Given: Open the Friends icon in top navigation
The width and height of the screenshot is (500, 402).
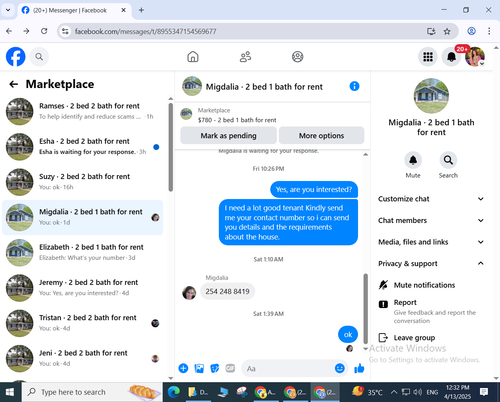Looking at the screenshot, I should pyautogui.click(x=245, y=57).
